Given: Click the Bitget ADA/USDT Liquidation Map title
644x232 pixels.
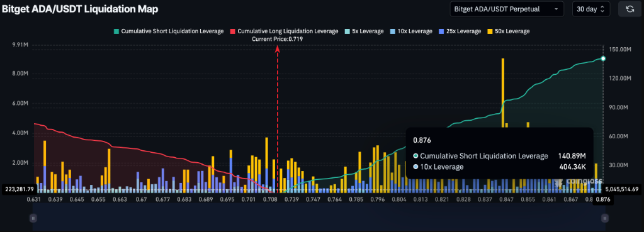Looking at the screenshot, I should [x=80, y=9].
